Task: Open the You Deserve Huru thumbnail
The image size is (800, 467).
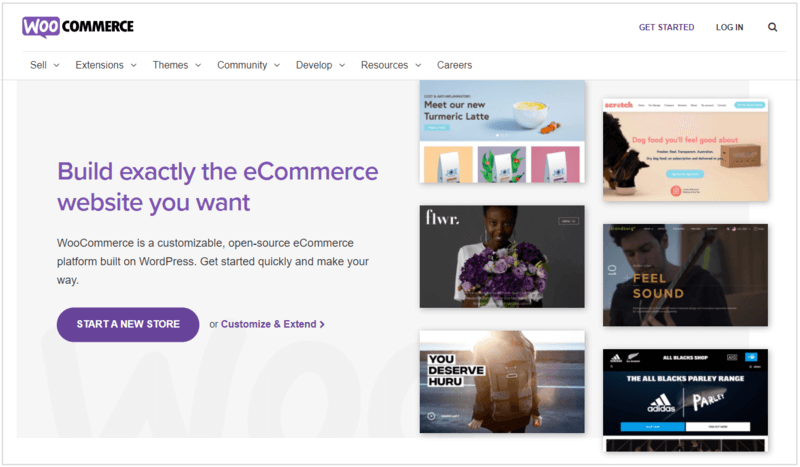Action: 502,382
